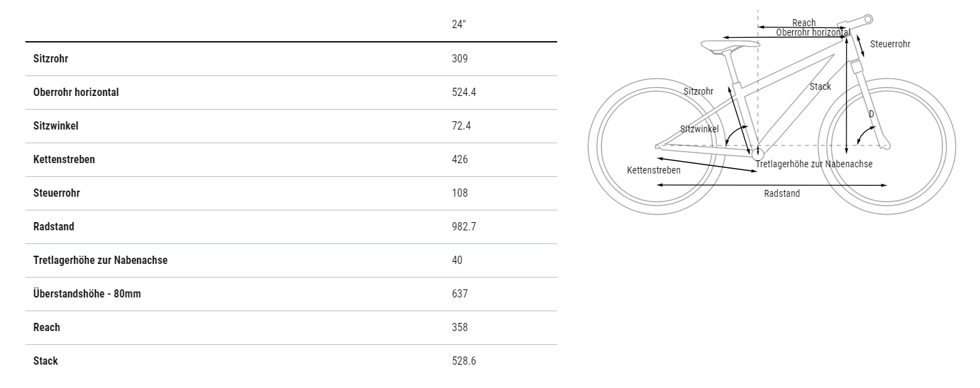
Task: Click the 24" size column header
Action: (458, 25)
